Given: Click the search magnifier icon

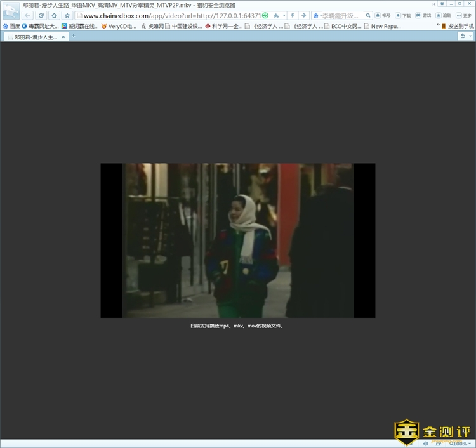Looking at the screenshot, I should [368, 15].
